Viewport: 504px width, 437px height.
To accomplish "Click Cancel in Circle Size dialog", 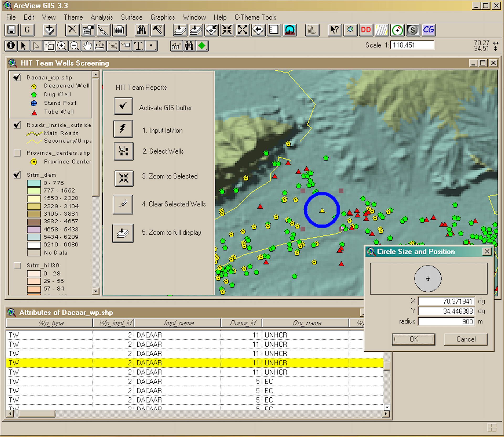I will coord(466,339).
